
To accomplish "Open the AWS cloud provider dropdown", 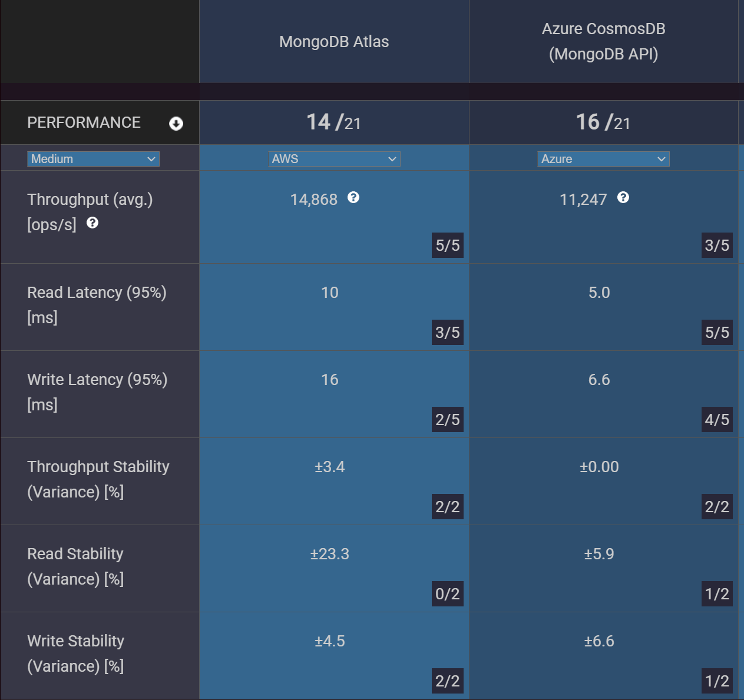I will point(334,158).
